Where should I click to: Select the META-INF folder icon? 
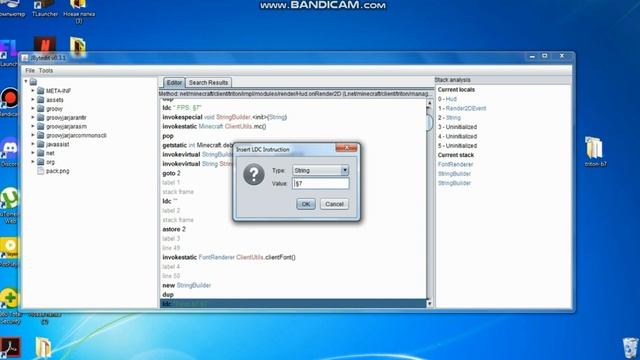pos(40,91)
